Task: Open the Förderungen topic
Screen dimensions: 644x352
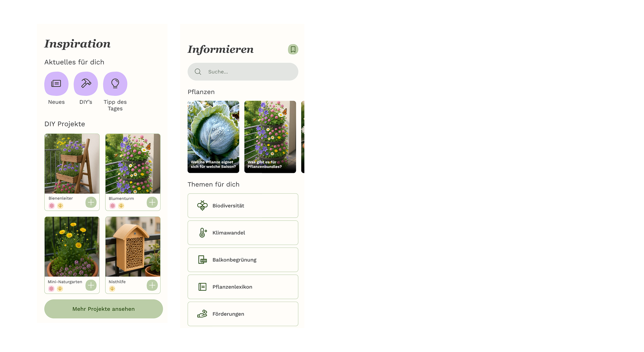Action: click(x=243, y=314)
